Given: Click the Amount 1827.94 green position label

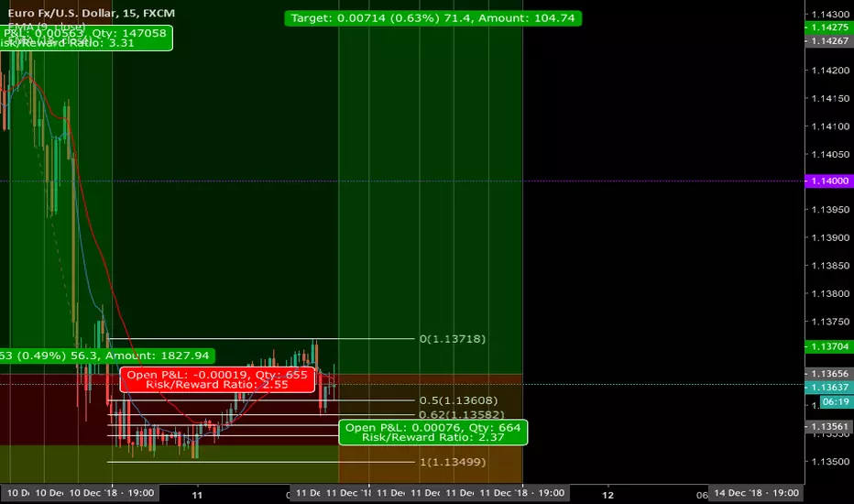Looking at the screenshot, I should 107,356.
